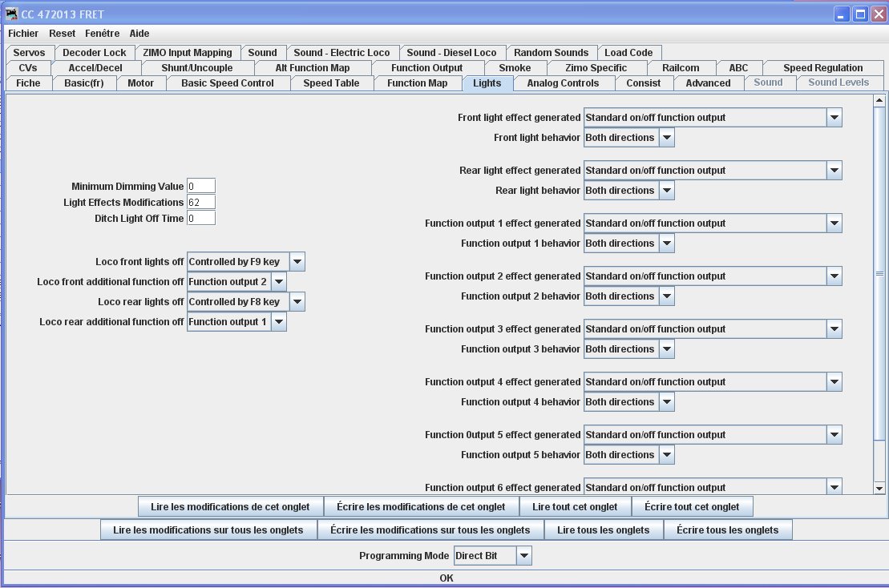Viewport: 889px width, 588px height.
Task: Click the scrollbar up arrow button
Action: [x=879, y=100]
